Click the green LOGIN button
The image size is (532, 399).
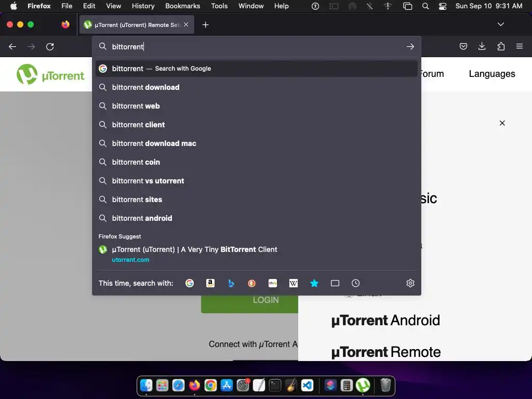click(250, 304)
